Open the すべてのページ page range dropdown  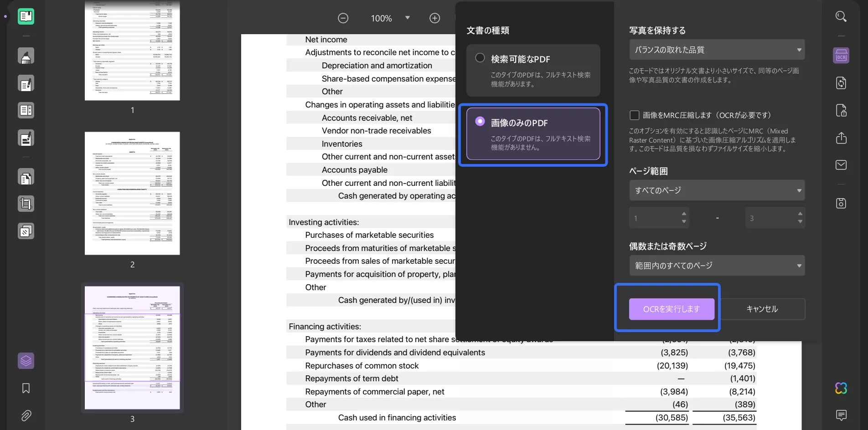tap(717, 190)
